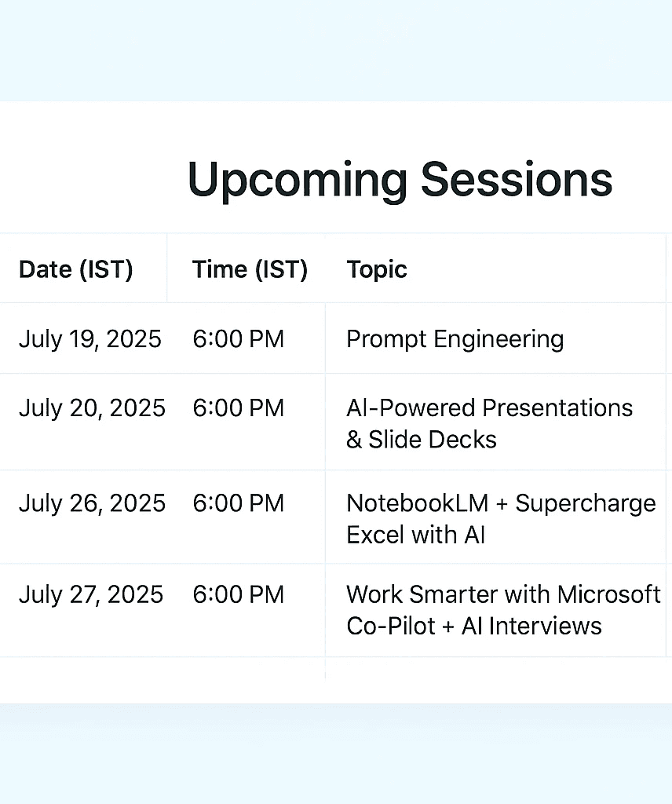672x804 pixels.
Task: Select the July 20, 2025 date cell
Action: [93, 408]
